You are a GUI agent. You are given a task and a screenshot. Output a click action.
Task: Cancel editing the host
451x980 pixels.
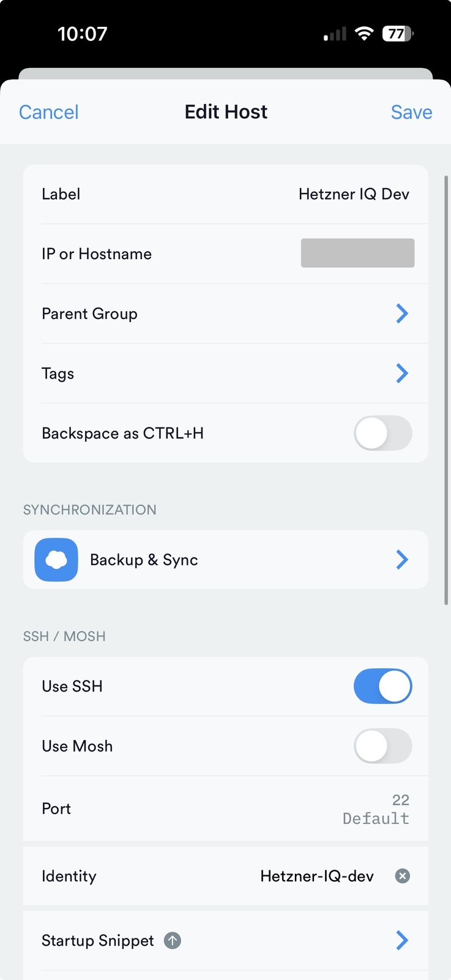49,112
